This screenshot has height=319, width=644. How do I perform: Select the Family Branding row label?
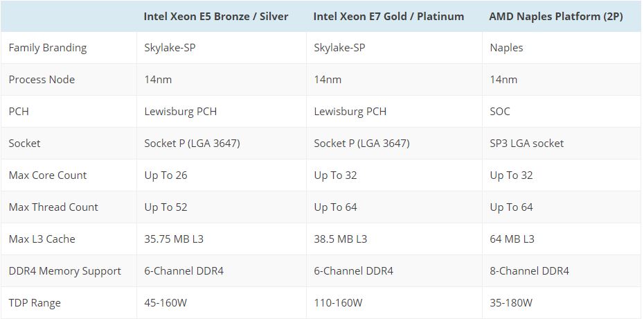pyautogui.click(x=48, y=48)
